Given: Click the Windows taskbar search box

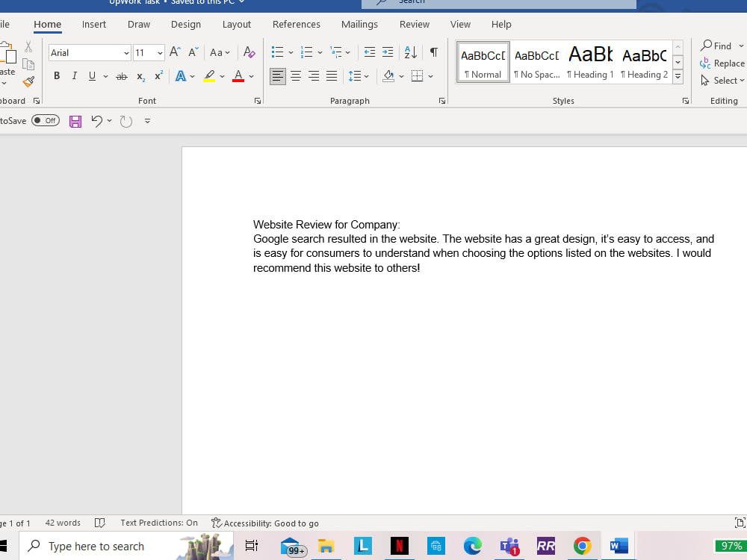Looking at the screenshot, I should coord(126,546).
